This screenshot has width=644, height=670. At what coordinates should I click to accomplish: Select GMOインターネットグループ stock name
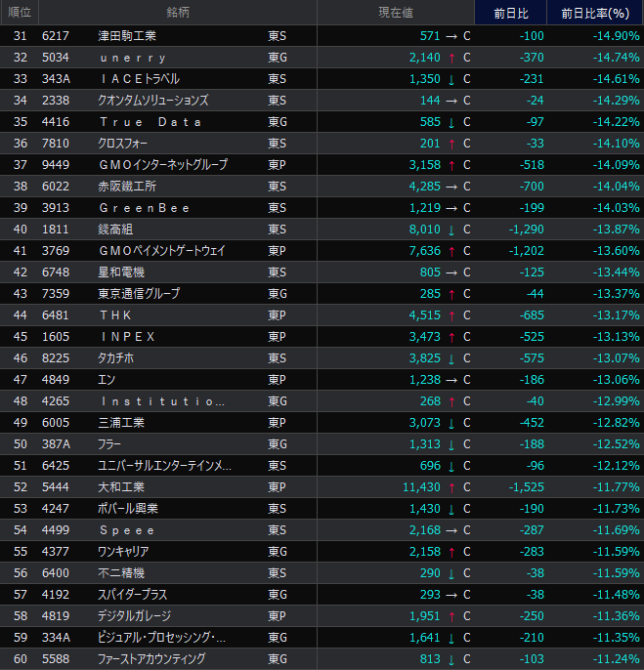[163, 165]
